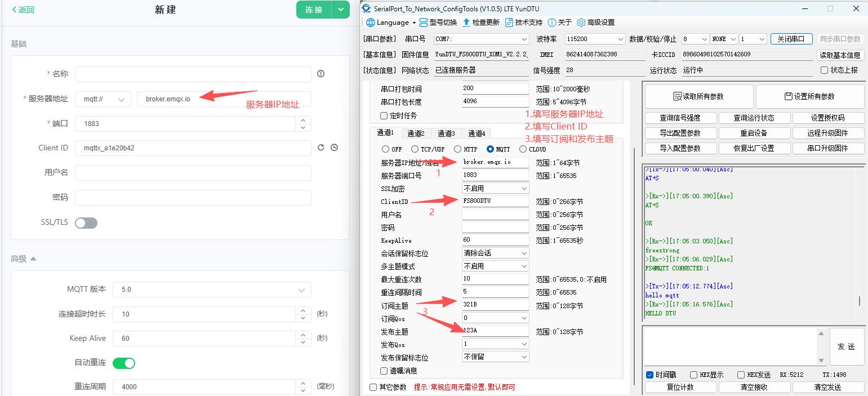Open 技术支持 technical support
868x396 pixels.
[523, 23]
